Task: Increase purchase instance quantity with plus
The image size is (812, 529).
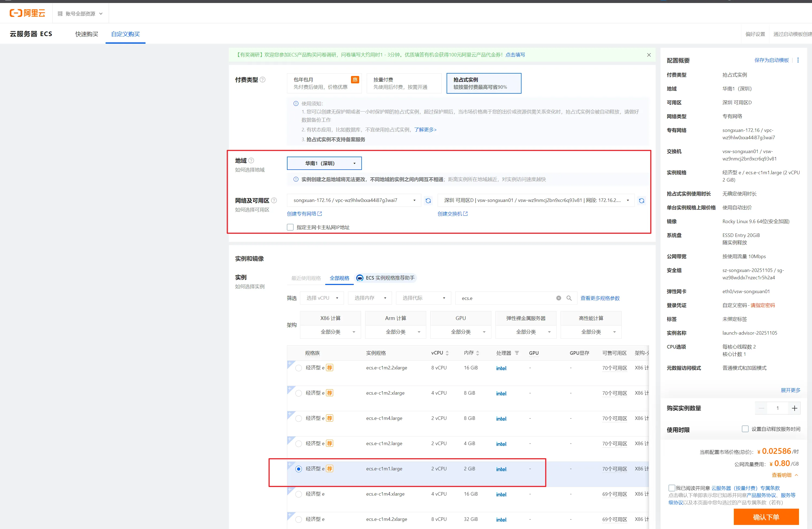Action: [794, 408]
